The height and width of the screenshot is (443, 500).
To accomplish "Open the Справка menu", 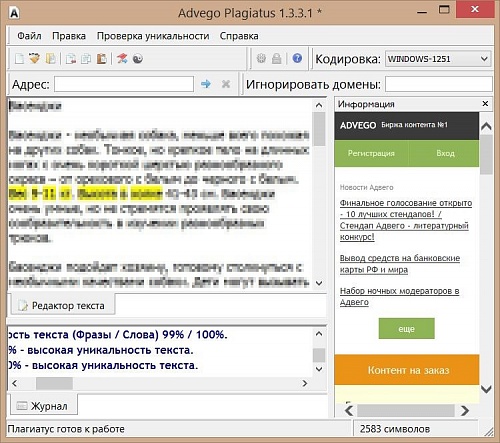I will 239,36.
